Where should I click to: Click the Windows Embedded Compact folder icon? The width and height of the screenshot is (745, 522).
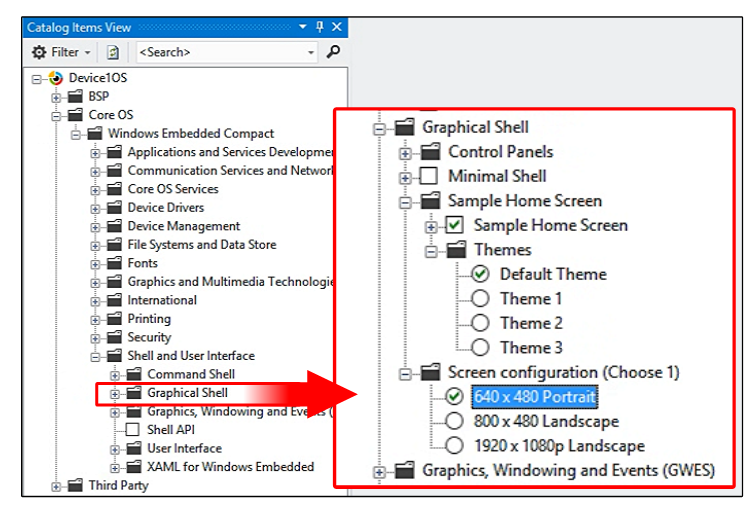(x=95, y=133)
